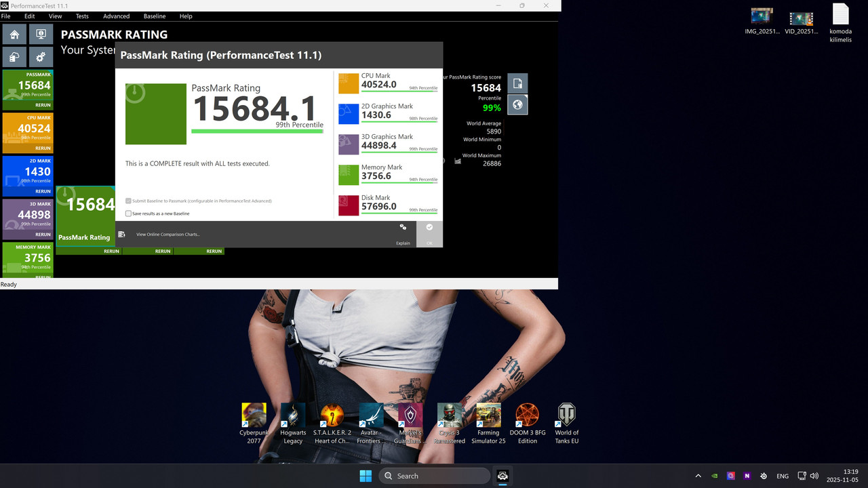
Task: Click the CPU Mark orange icon in dialog
Action: coord(349,83)
